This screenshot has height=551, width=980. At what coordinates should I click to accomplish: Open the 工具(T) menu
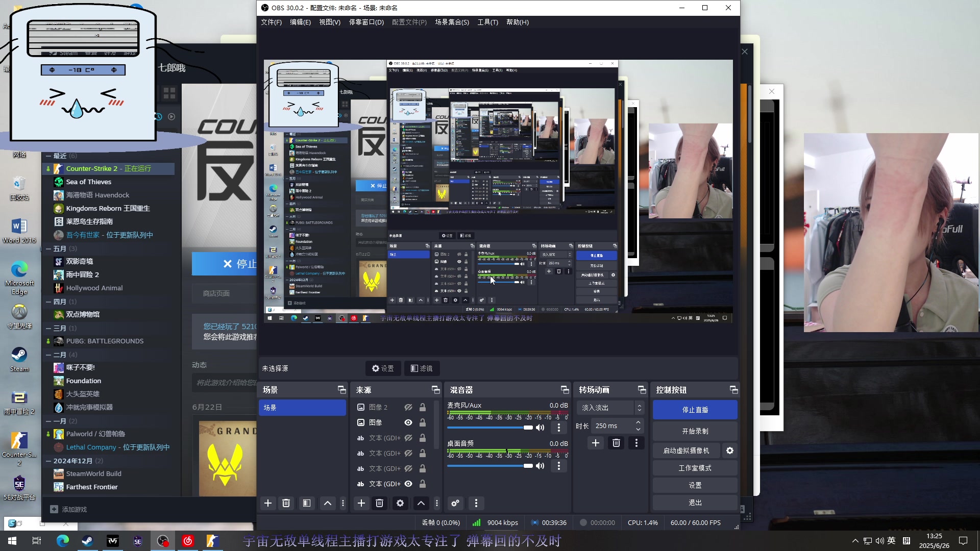(x=487, y=22)
